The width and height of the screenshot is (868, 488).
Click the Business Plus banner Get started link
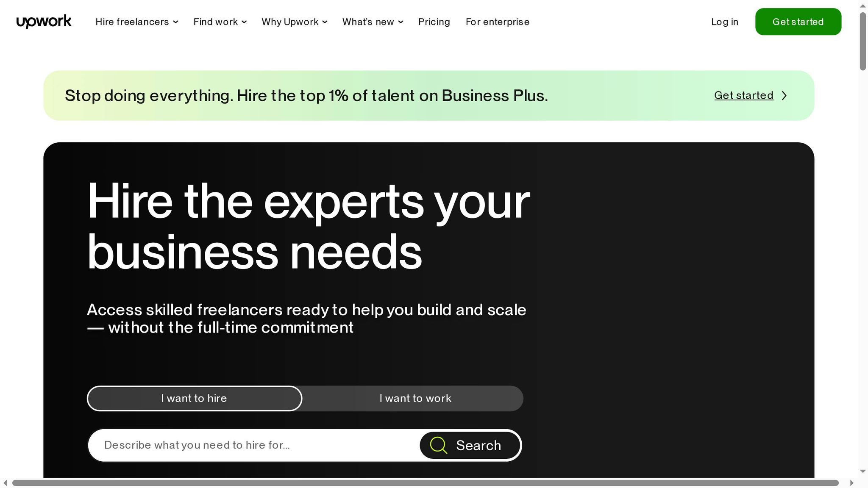[x=743, y=95]
